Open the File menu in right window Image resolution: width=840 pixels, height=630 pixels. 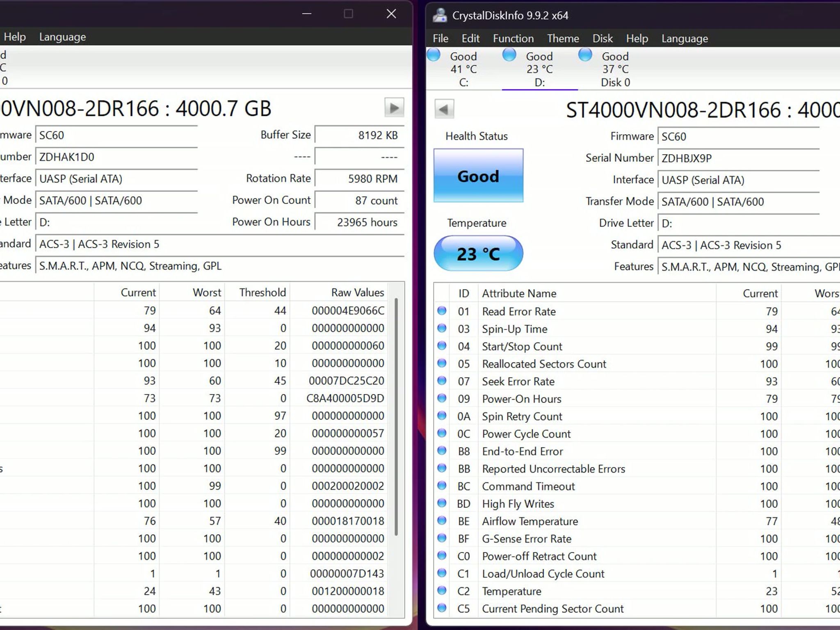(441, 39)
